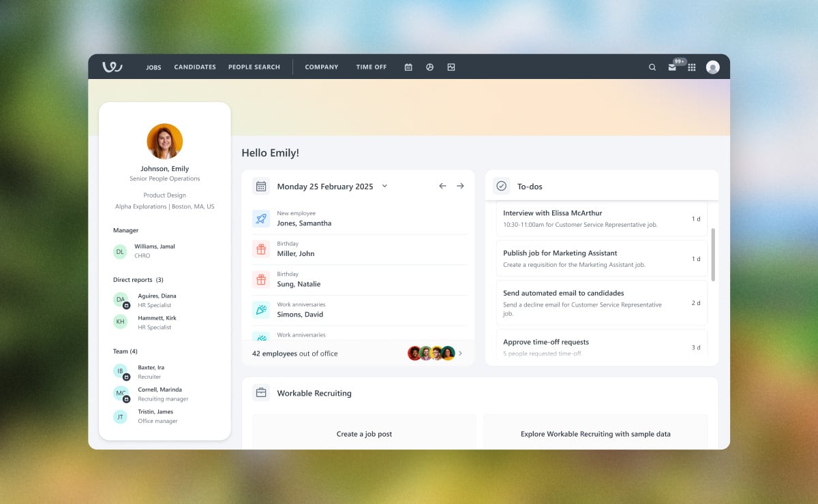Switch to the CANDIDATES tab
This screenshot has width=818, height=504.
(x=195, y=67)
